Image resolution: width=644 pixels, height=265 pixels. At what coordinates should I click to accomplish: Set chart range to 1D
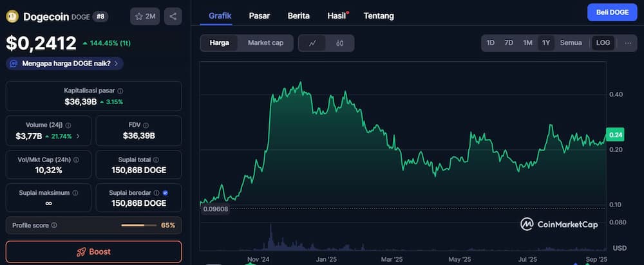(x=490, y=43)
